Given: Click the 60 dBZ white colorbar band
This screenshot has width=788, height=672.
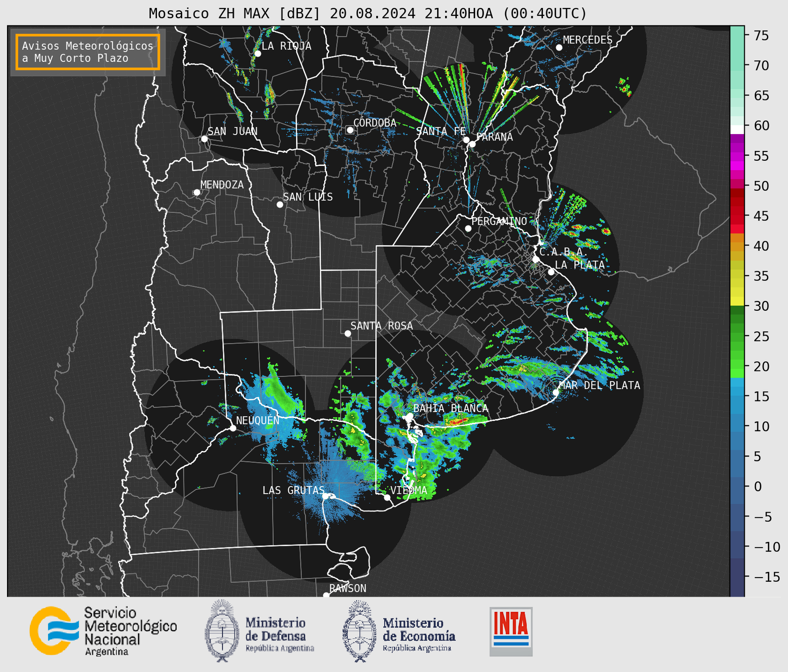Looking at the screenshot, I should [x=737, y=129].
